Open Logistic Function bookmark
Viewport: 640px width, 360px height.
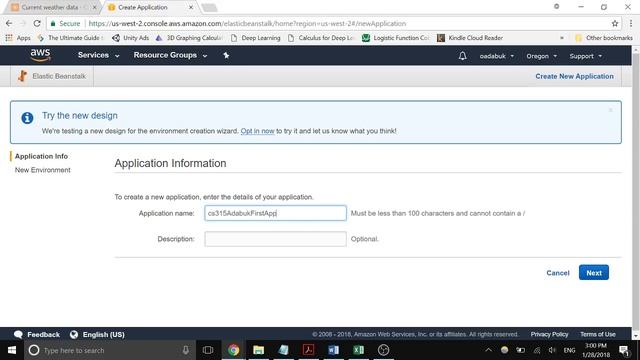pyautogui.click(x=396, y=38)
